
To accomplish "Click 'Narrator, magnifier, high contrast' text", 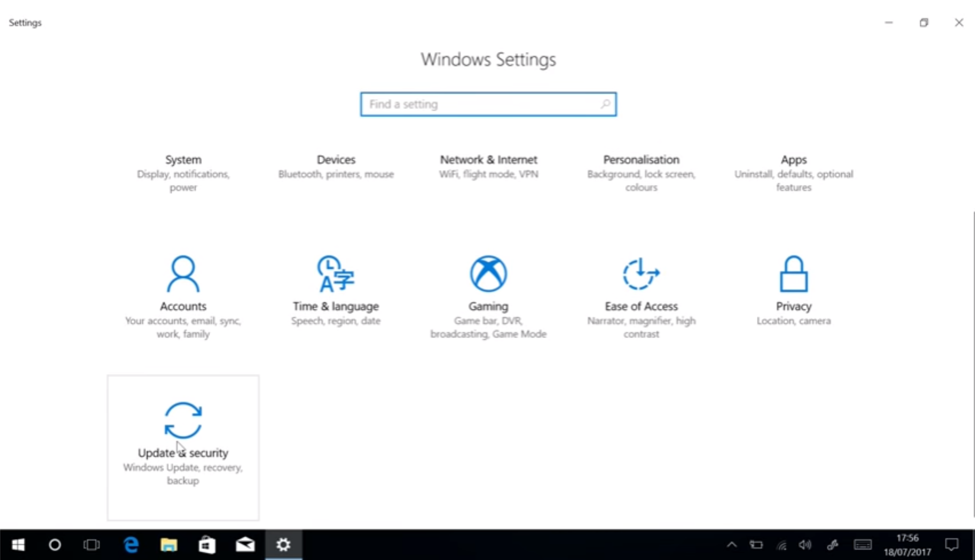I will (x=641, y=327).
